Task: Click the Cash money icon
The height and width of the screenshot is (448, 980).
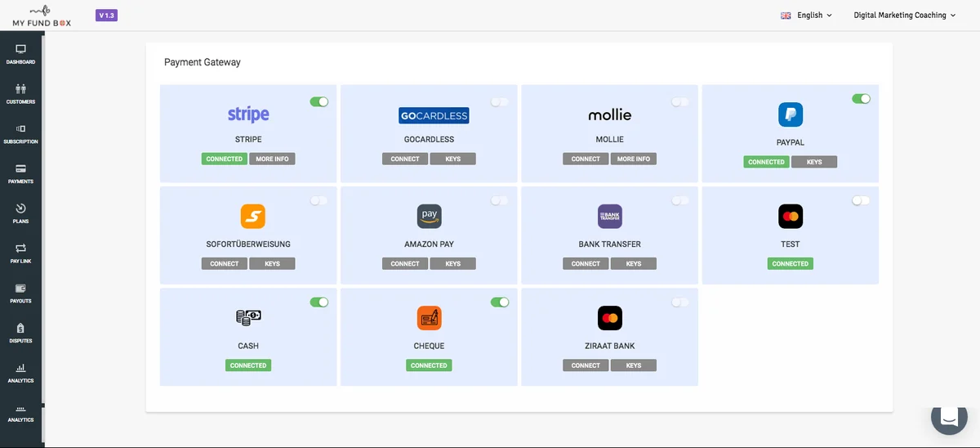Action: click(x=248, y=318)
